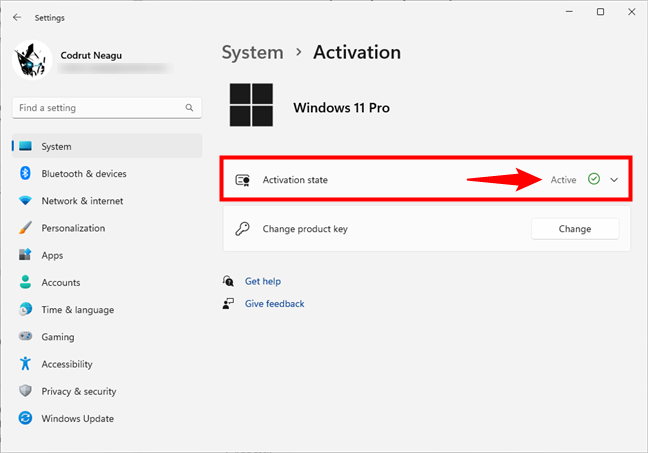Click the System monitor icon in sidebar
648x453 pixels.
(25, 146)
